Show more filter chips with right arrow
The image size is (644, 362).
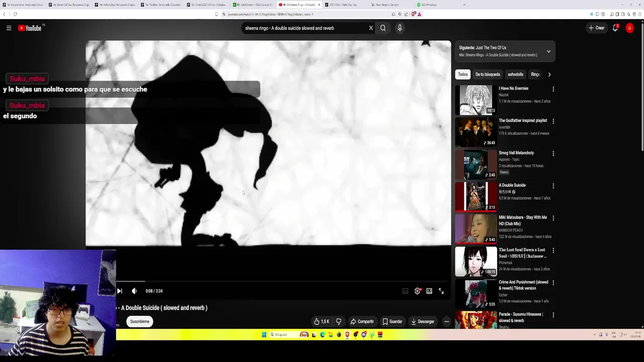pos(549,74)
